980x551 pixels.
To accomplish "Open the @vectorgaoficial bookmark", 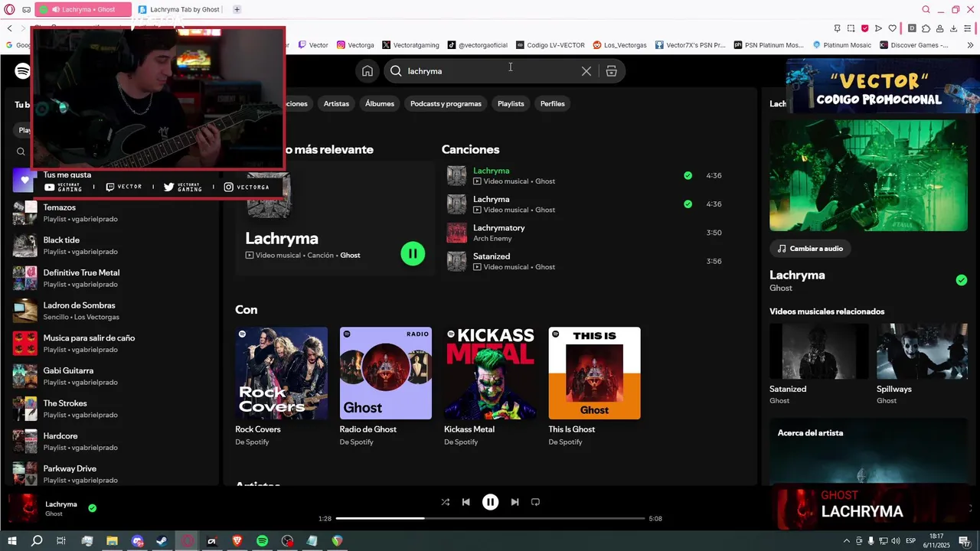I will [478, 45].
